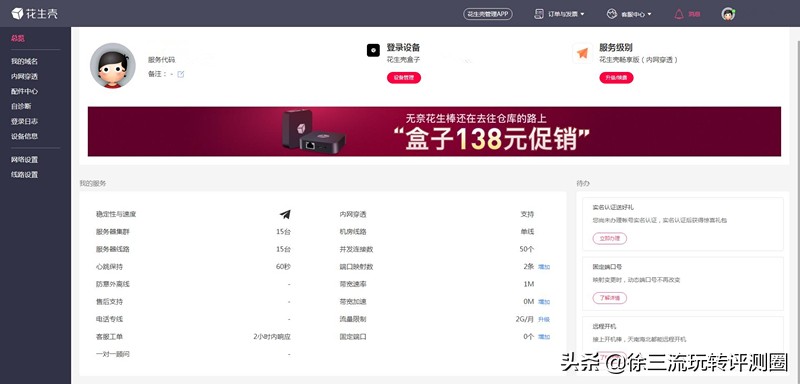The image size is (800, 384).
Task: Click the 花生壳 cube logo
Action: (17, 14)
